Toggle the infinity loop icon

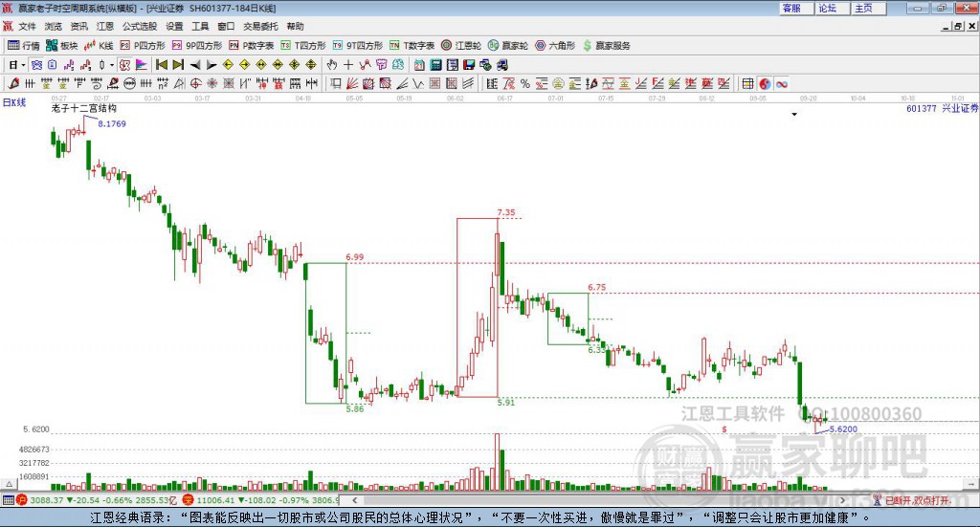(x=781, y=83)
